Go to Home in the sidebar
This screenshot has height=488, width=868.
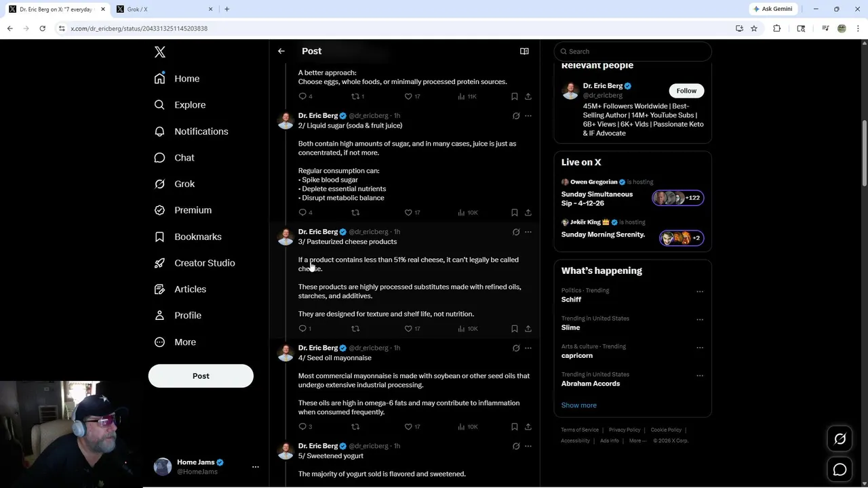click(x=177, y=79)
